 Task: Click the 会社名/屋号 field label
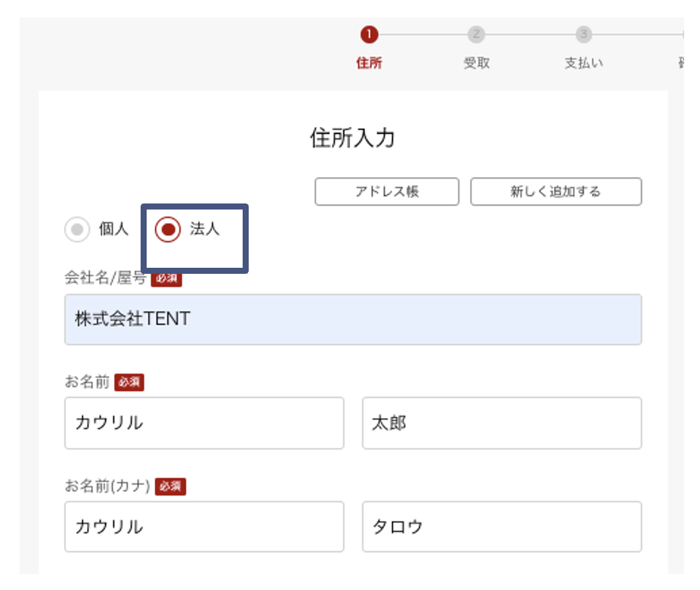pos(106,278)
